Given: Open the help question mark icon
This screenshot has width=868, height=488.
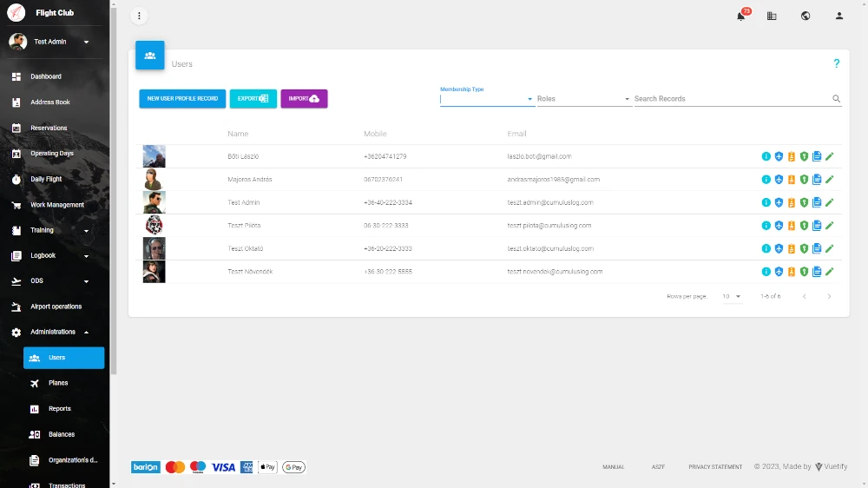Looking at the screenshot, I should tap(837, 63).
